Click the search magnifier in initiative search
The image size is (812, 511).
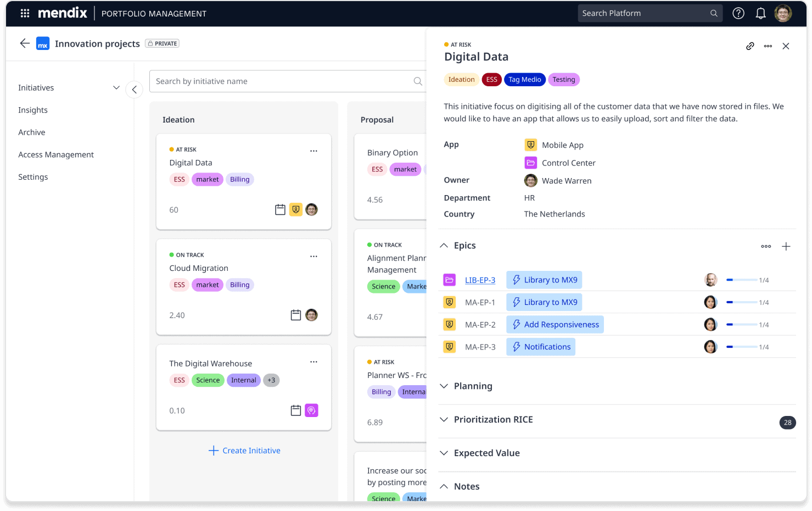[x=418, y=81]
